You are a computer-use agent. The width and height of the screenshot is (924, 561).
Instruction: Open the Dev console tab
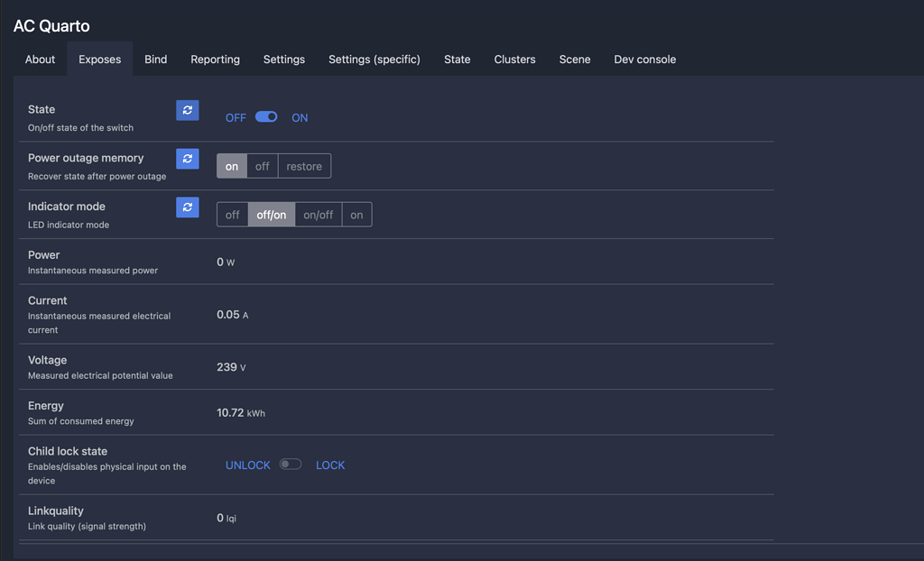644,59
